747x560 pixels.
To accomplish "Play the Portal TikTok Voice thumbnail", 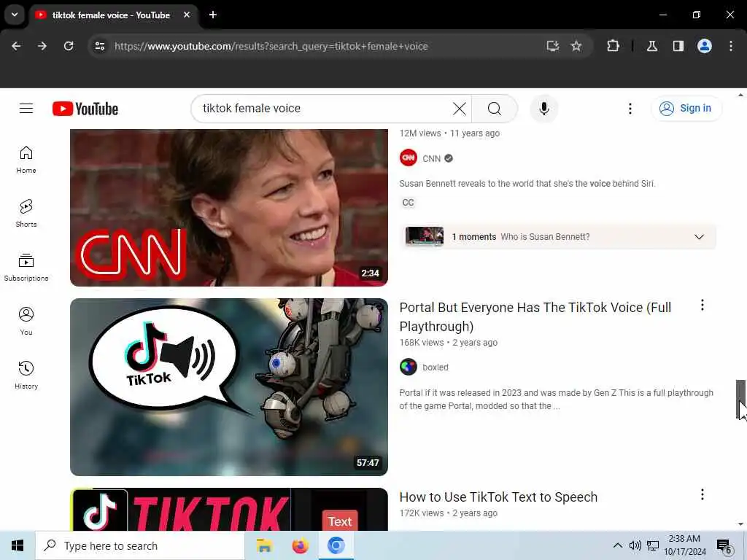I will tap(229, 387).
